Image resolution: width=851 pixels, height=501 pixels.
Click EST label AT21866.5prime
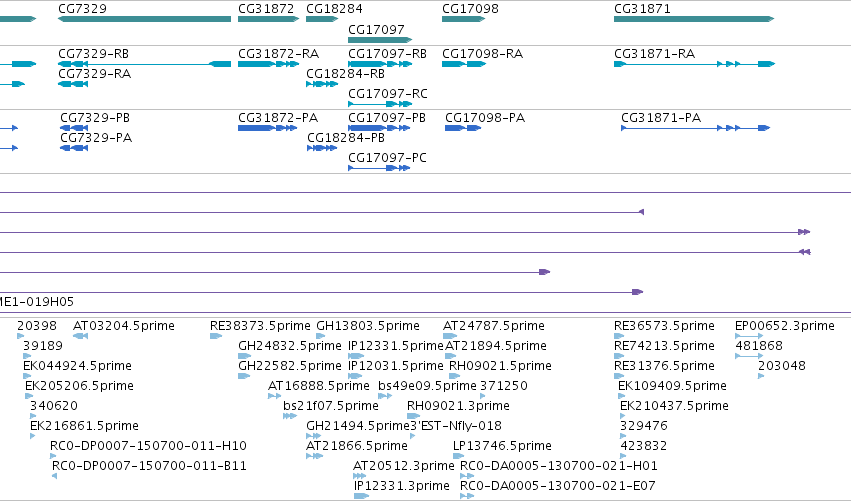click(357, 446)
